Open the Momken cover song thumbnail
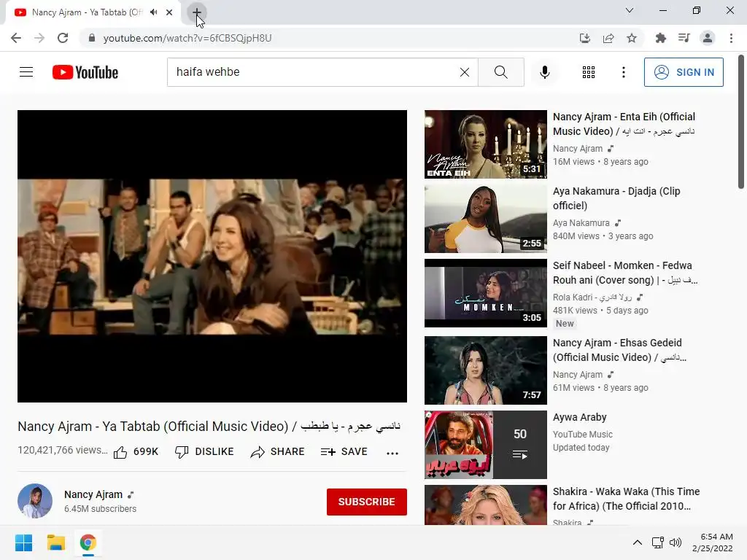This screenshot has width=747, height=560. pyautogui.click(x=485, y=293)
